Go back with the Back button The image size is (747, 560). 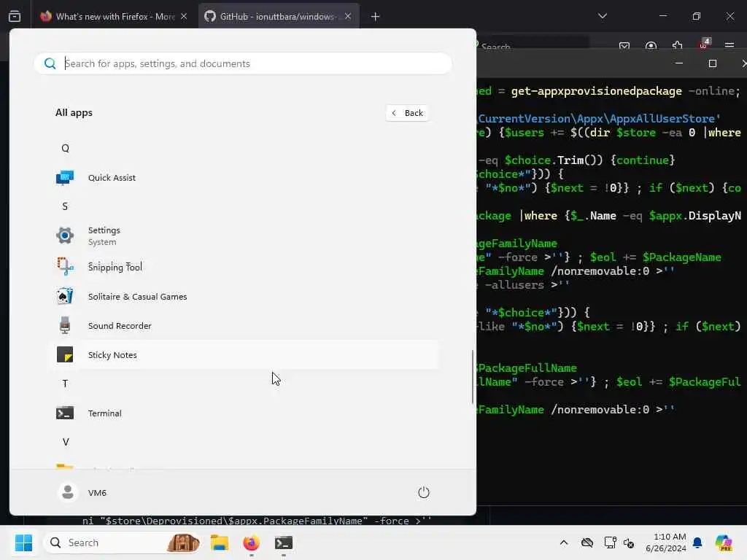pos(407,113)
